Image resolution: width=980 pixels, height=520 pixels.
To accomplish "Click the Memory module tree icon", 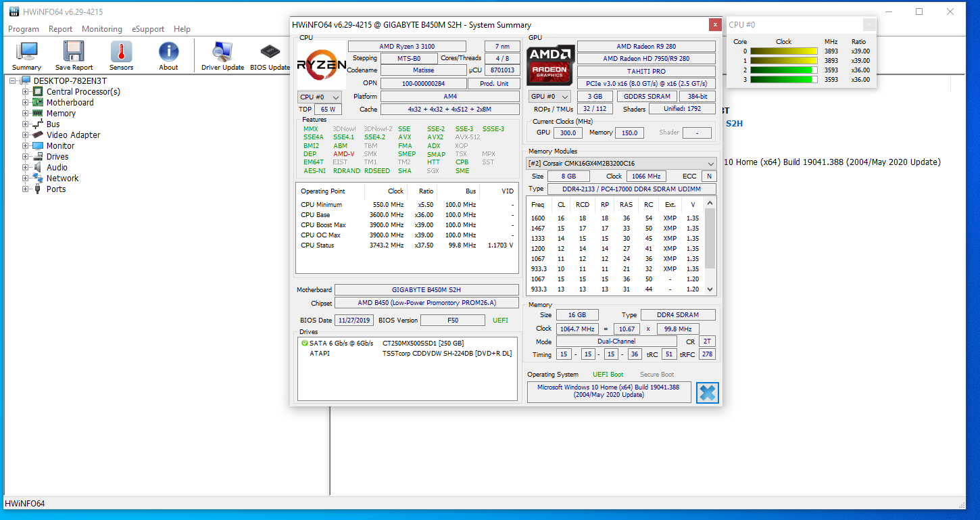I will click(38, 113).
